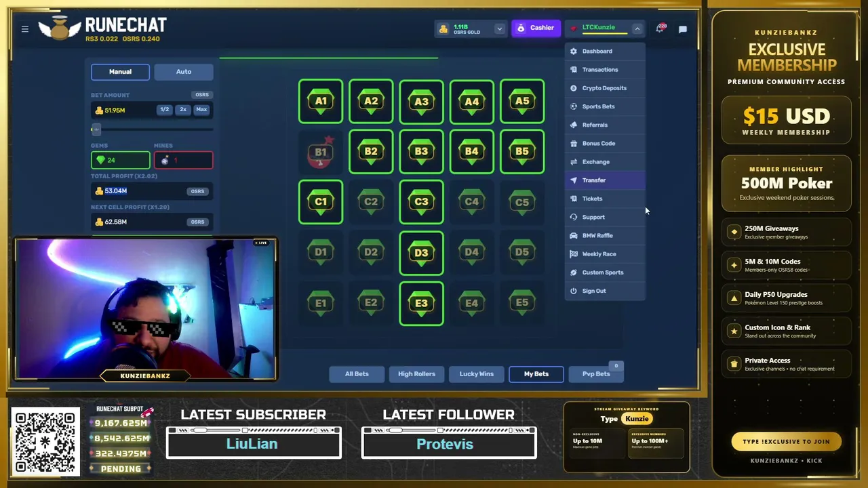The width and height of the screenshot is (868, 488).
Task: Set bet to Max
Action: coord(201,110)
